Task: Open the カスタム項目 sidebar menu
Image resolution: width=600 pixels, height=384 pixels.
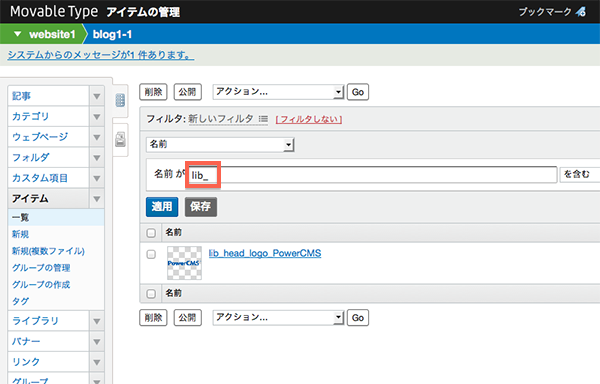Action: click(x=49, y=178)
